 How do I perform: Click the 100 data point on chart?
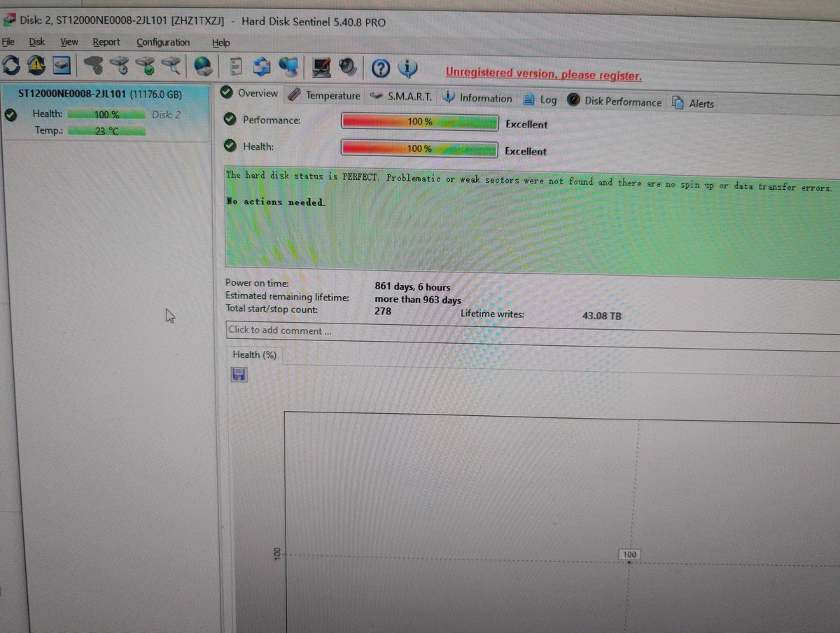pyautogui.click(x=629, y=561)
